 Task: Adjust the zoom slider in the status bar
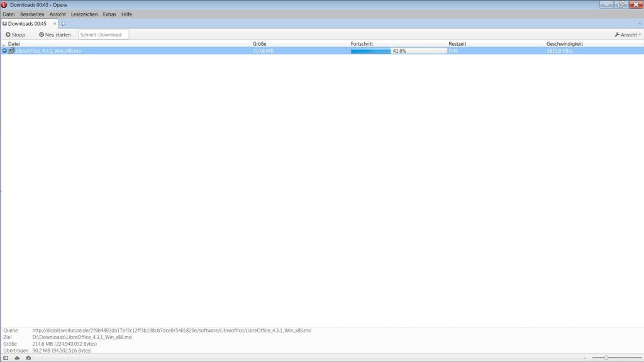[606, 358]
